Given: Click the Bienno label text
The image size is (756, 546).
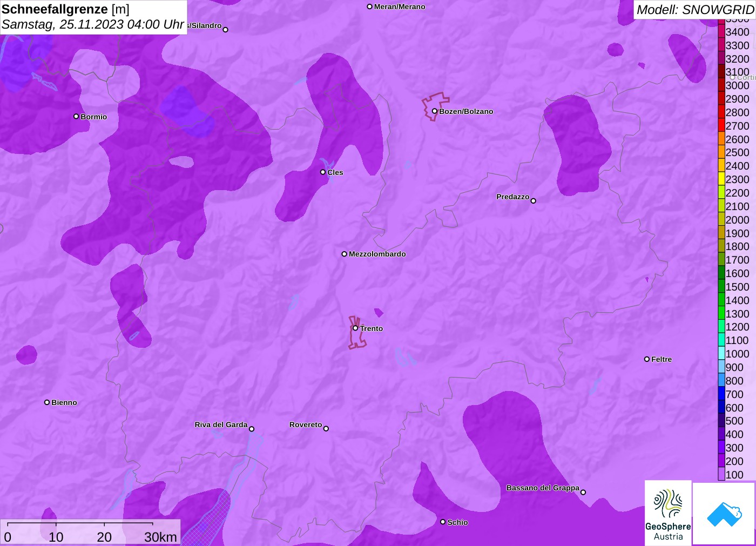Looking at the screenshot, I should click(x=64, y=402).
